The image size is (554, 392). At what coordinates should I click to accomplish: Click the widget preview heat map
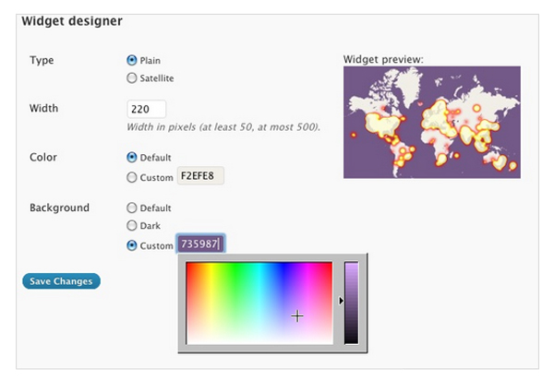tap(432, 122)
